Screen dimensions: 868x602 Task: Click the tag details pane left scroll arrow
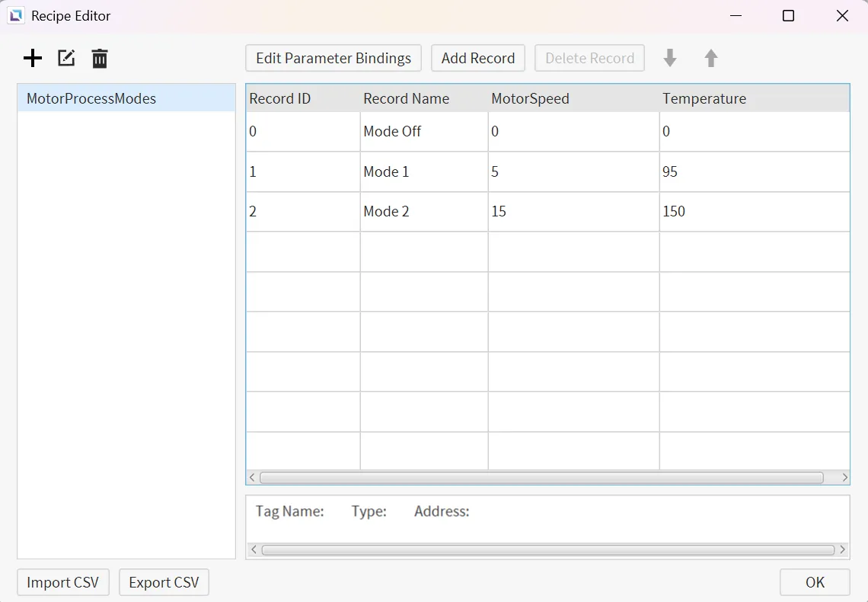(252, 549)
